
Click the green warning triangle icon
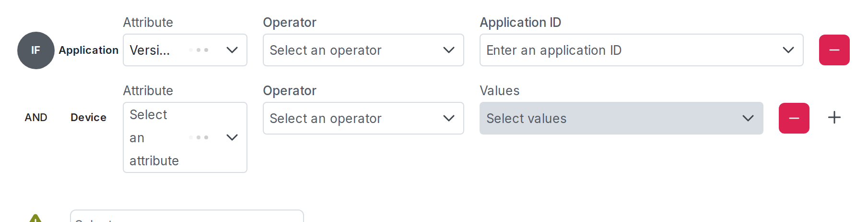coord(35,219)
